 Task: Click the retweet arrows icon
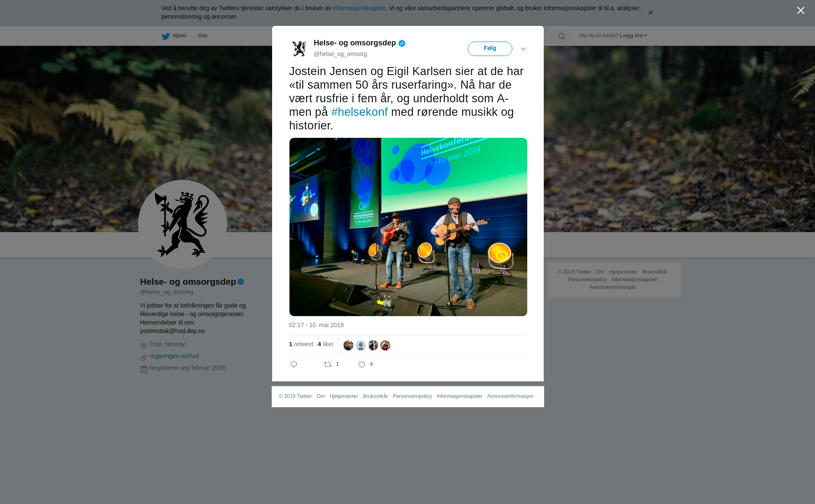pos(328,364)
